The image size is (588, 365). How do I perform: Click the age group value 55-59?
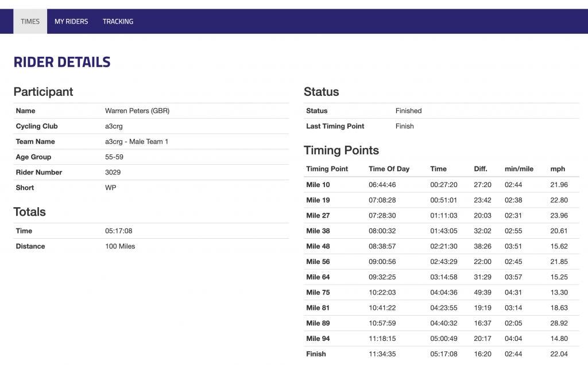click(114, 157)
